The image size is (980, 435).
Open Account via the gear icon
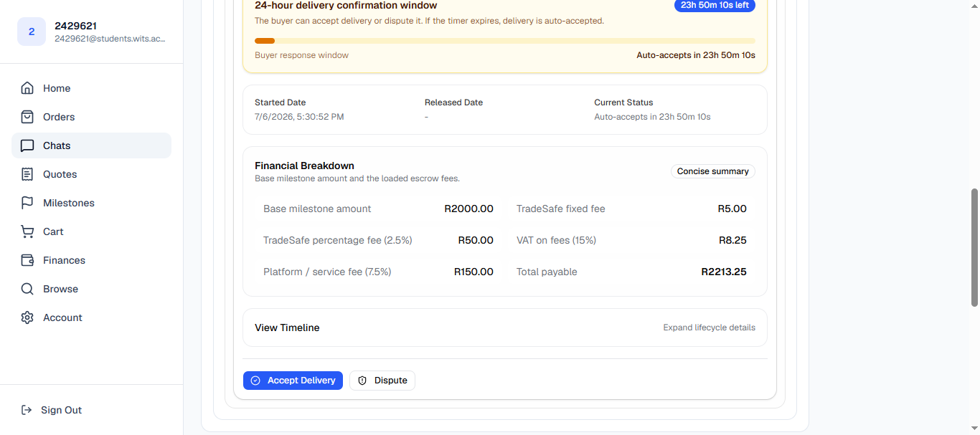27,317
